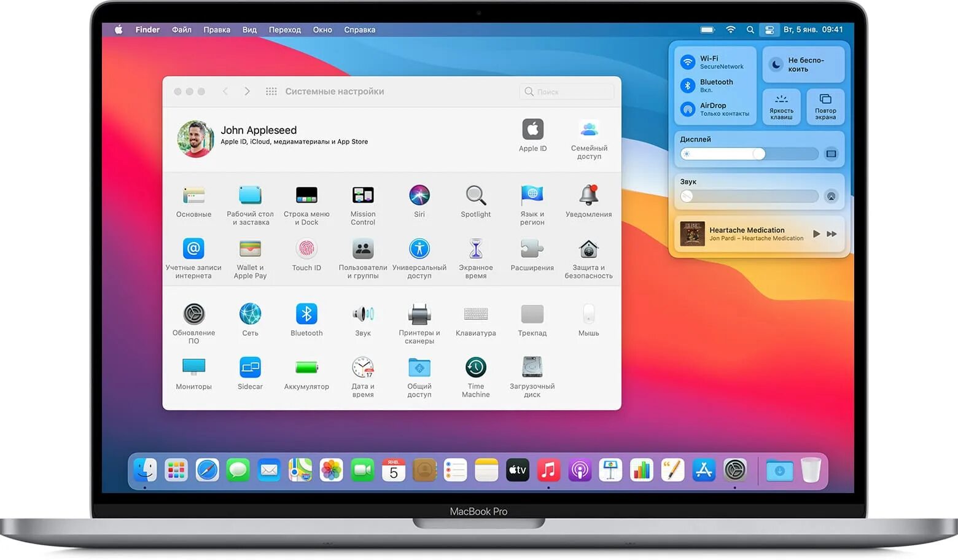Open the Вид menu

(x=249, y=29)
